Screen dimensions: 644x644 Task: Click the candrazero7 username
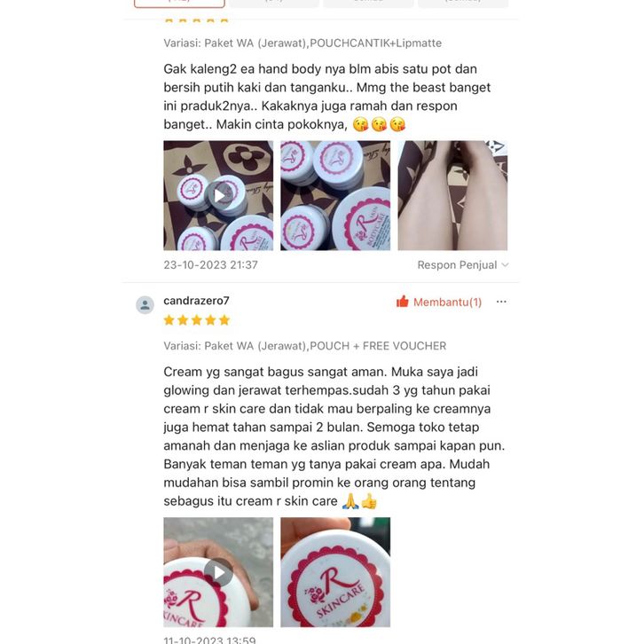coord(196,301)
